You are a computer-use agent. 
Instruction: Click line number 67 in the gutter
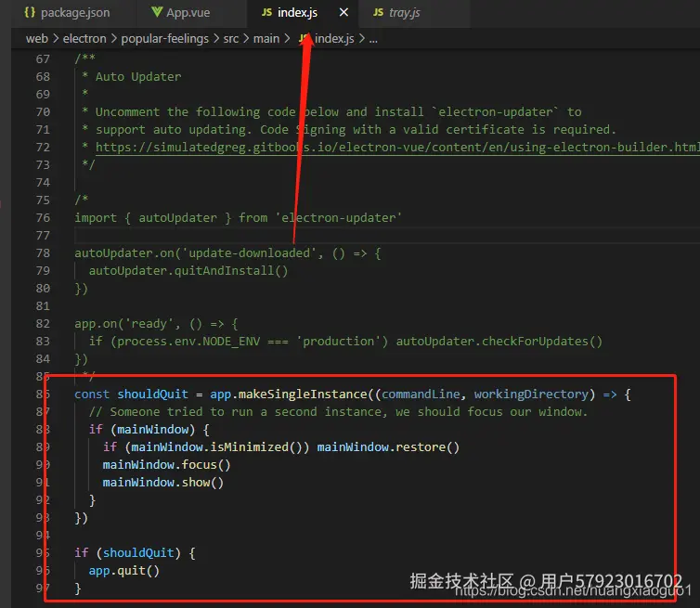point(43,58)
